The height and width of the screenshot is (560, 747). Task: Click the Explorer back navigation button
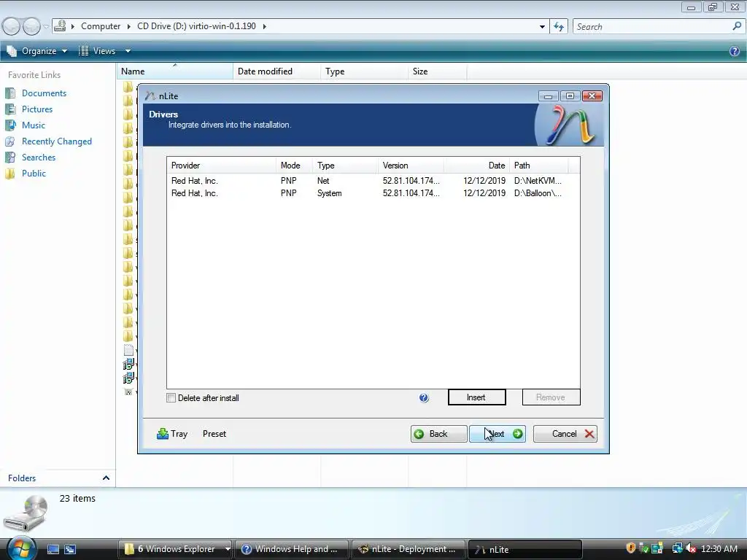click(x=11, y=26)
